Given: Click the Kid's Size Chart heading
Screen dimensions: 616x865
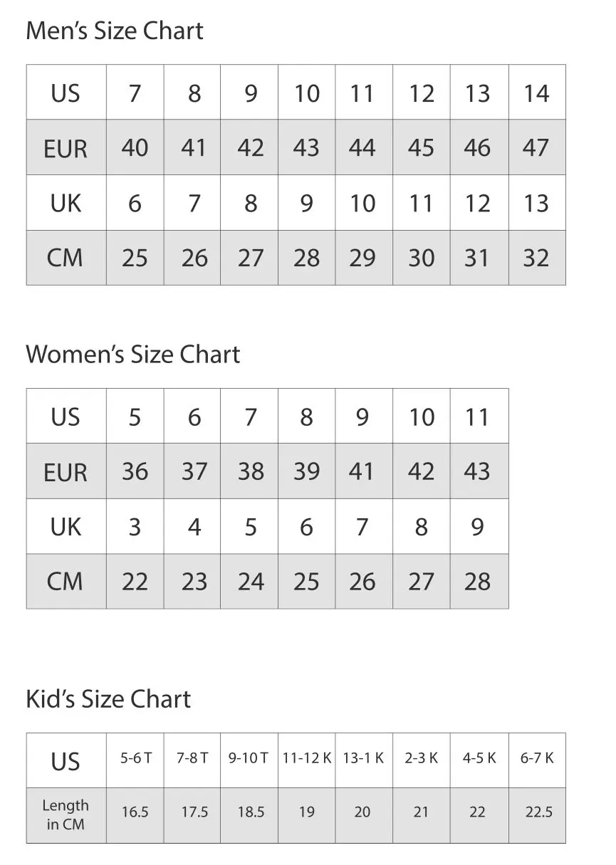Looking at the screenshot, I should tap(108, 699).
